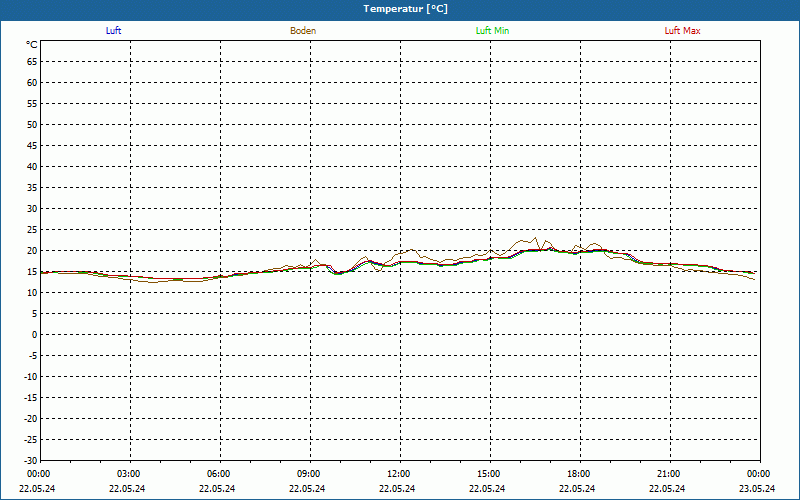Click the Temperatur [°C] chart title

pos(406,9)
